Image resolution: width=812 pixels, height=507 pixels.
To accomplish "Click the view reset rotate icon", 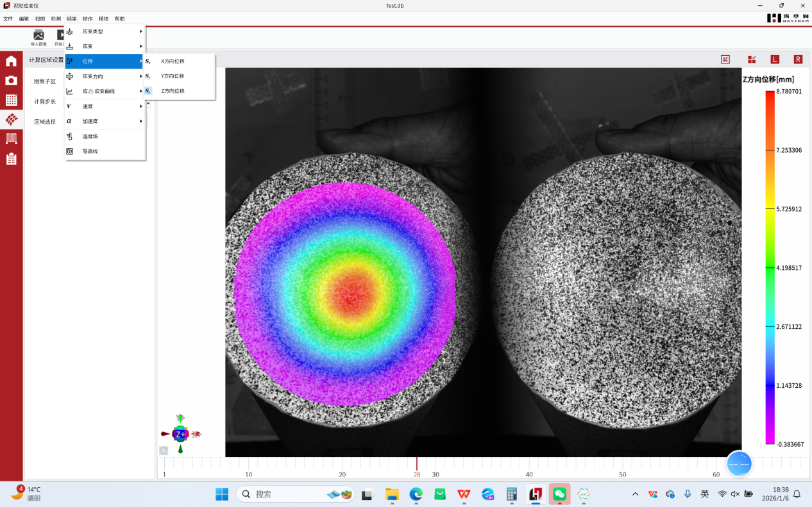I will 164,451.
